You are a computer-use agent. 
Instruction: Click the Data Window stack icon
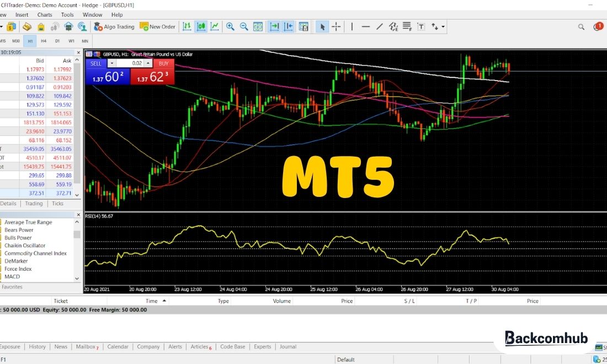pyautogui.click(x=27, y=26)
